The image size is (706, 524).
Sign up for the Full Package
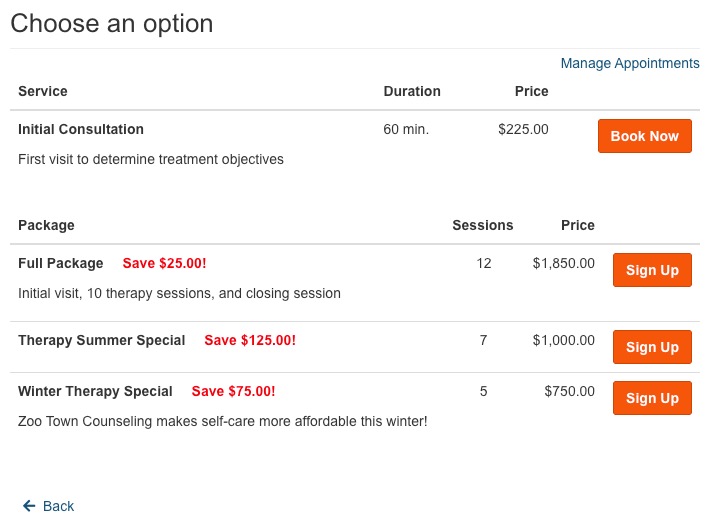pos(652,270)
